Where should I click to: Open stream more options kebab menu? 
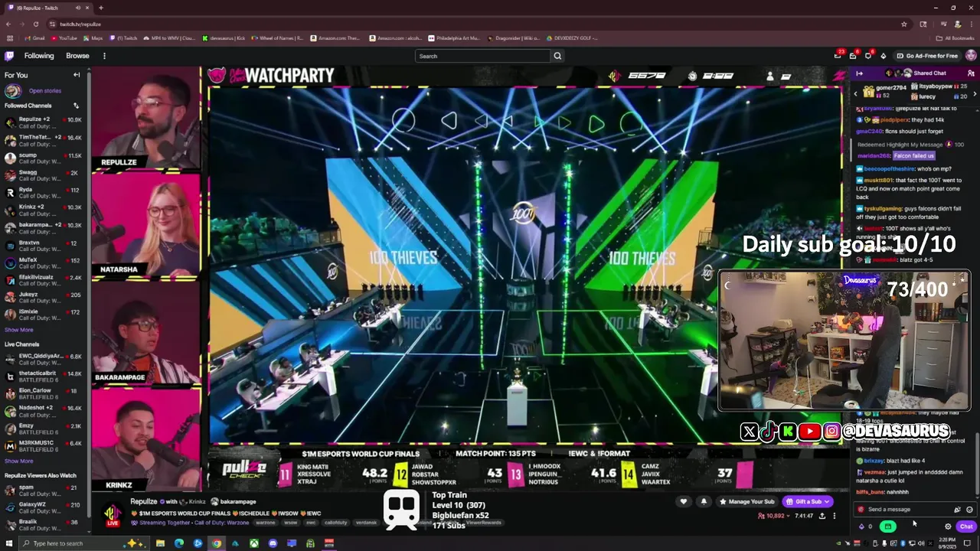[835, 516]
